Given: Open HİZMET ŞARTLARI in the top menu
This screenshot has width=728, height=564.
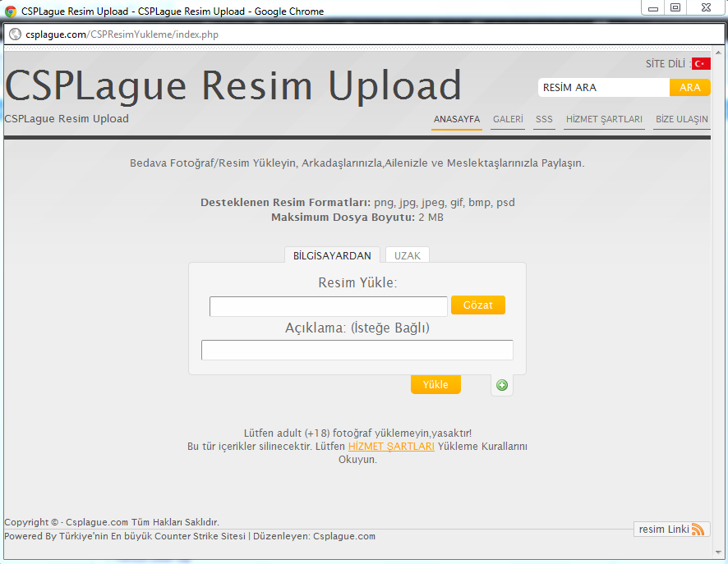Looking at the screenshot, I should tap(604, 119).
